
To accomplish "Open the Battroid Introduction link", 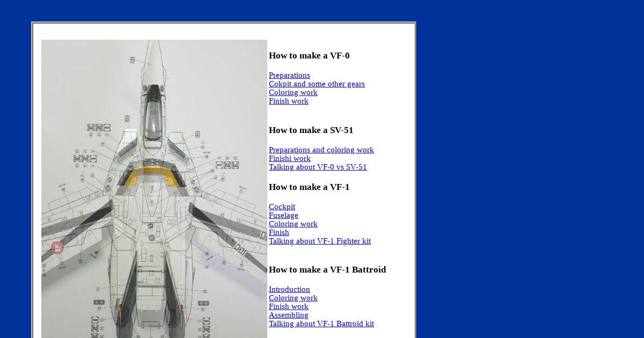I will click(289, 289).
